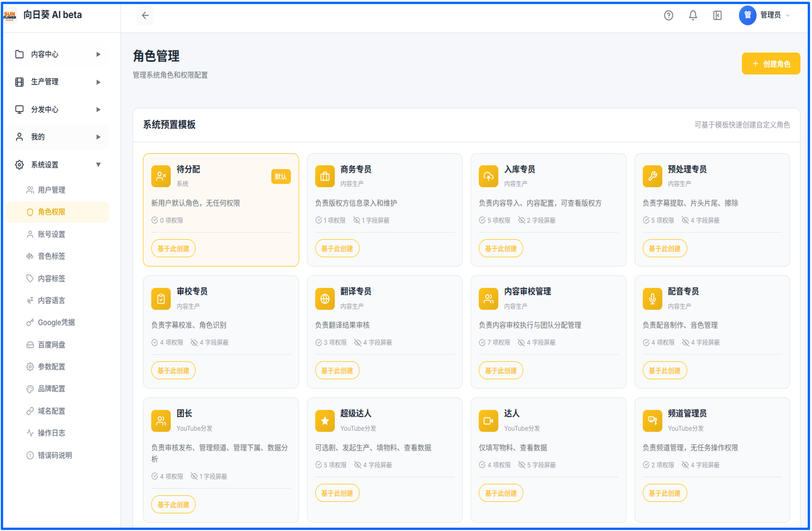Open 内容语言 in sidebar
This screenshot has width=812, height=531.
(58, 301)
